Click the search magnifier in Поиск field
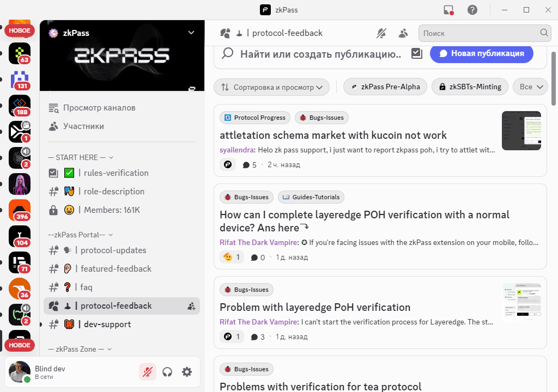The height and width of the screenshot is (392, 558). coord(544,33)
